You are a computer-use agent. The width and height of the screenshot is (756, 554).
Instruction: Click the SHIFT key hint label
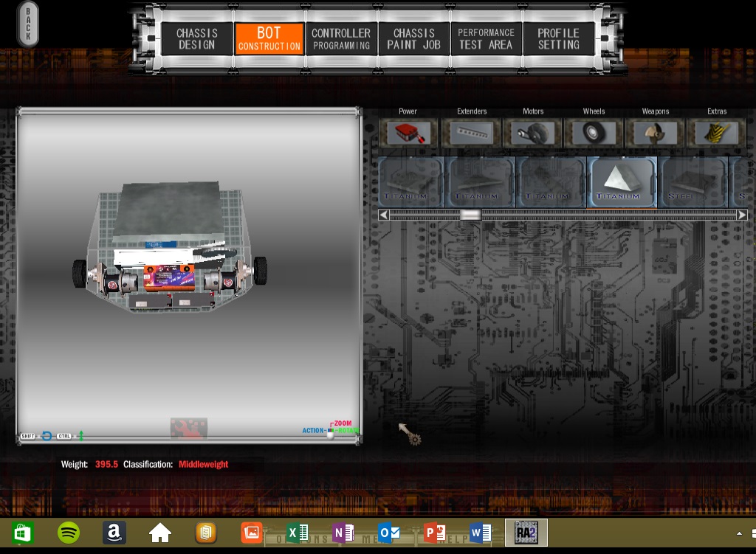(28, 437)
